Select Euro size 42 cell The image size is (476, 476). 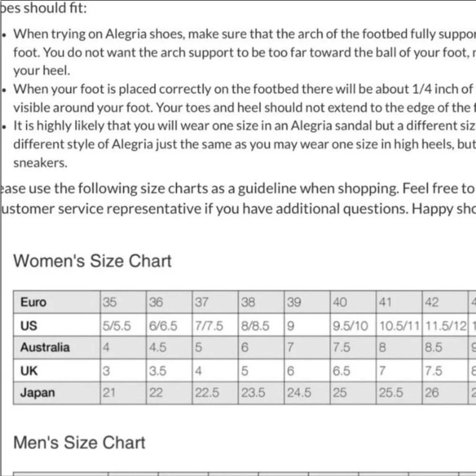446,303
